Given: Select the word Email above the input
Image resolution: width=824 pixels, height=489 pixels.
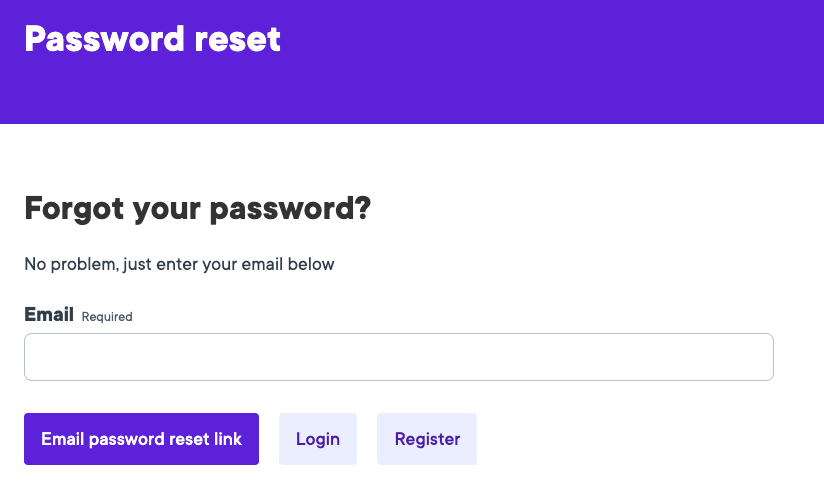Looking at the screenshot, I should click(x=49, y=315).
